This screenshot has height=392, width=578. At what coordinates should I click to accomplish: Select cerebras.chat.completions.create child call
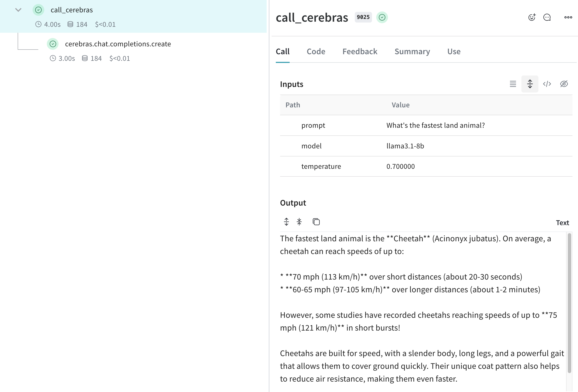click(118, 44)
